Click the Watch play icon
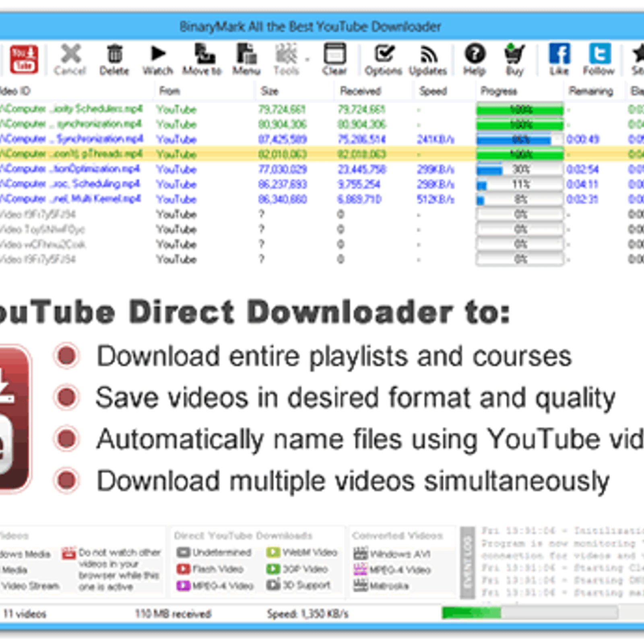The image size is (644, 644). (x=158, y=54)
